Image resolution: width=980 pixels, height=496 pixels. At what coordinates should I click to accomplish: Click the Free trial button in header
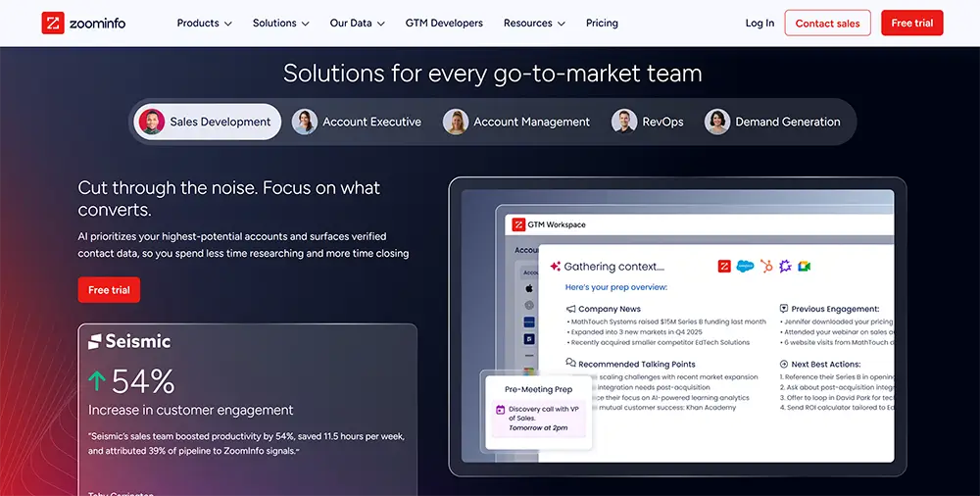point(911,24)
